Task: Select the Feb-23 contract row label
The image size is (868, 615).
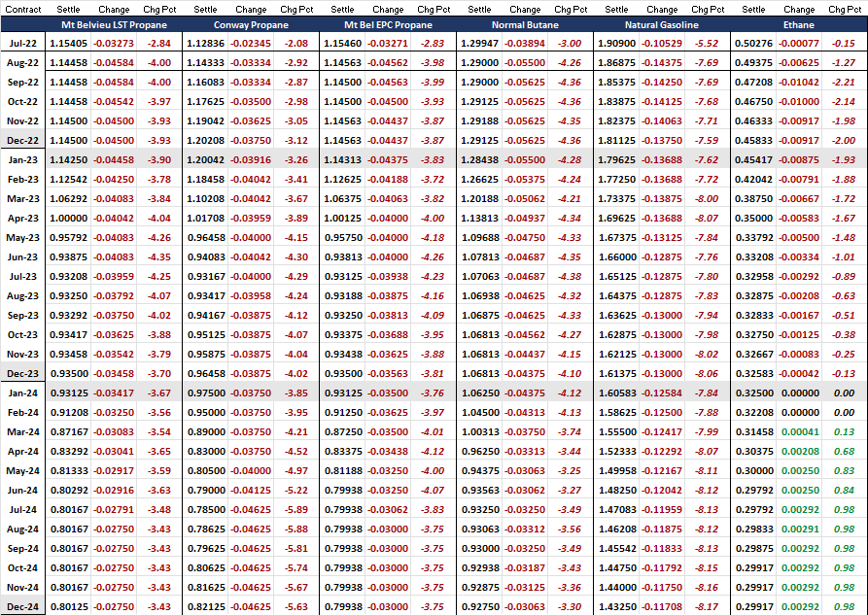Action: click(22, 180)
